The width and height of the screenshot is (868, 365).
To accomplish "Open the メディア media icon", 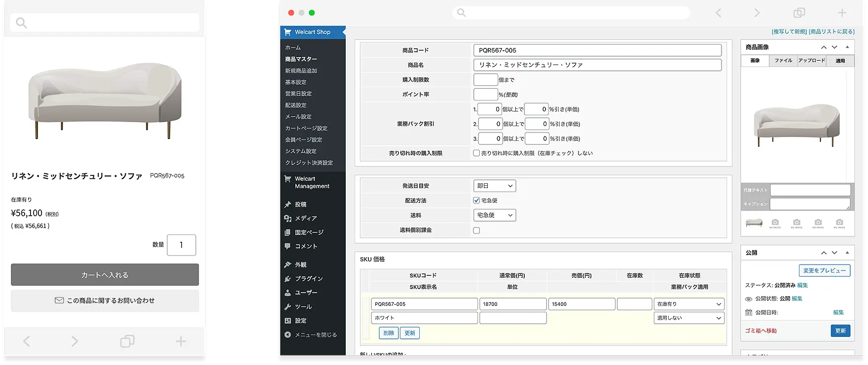I will pyautogui.click(x=288, y=218).
